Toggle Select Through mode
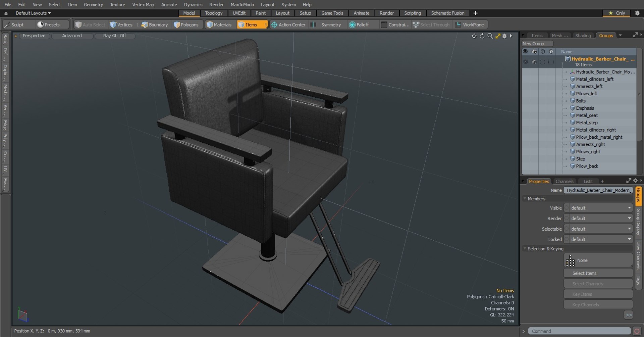Image resolution: width=644 pixels, height=337 pixels. [431, 25]
